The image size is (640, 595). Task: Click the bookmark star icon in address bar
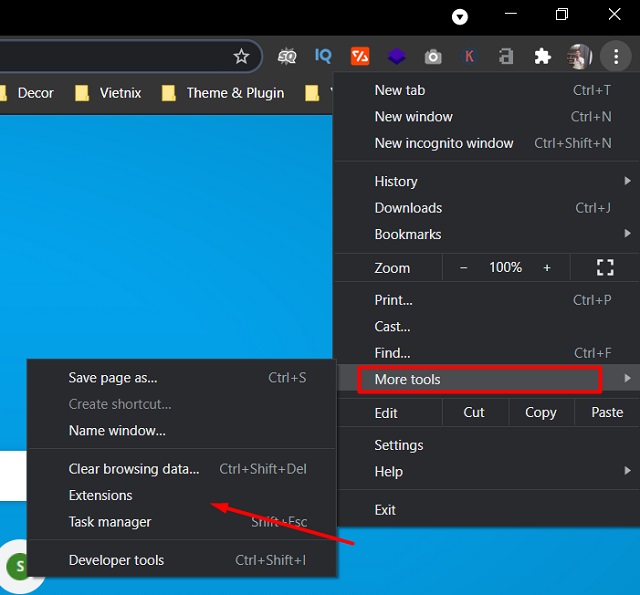[x=241, y=56]
